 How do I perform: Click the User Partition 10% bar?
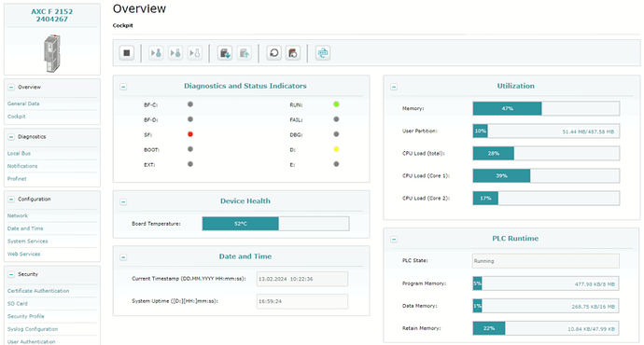coord(546,131)
